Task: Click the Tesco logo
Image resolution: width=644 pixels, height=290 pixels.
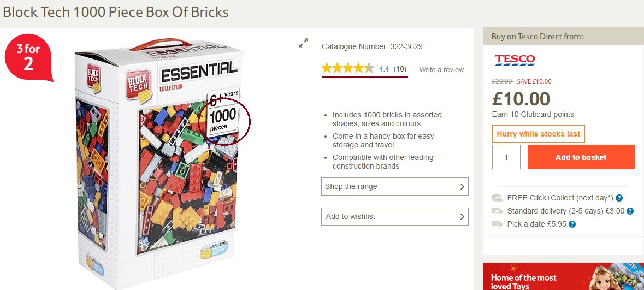Action: pyautogui.click(x=515, y=60)
